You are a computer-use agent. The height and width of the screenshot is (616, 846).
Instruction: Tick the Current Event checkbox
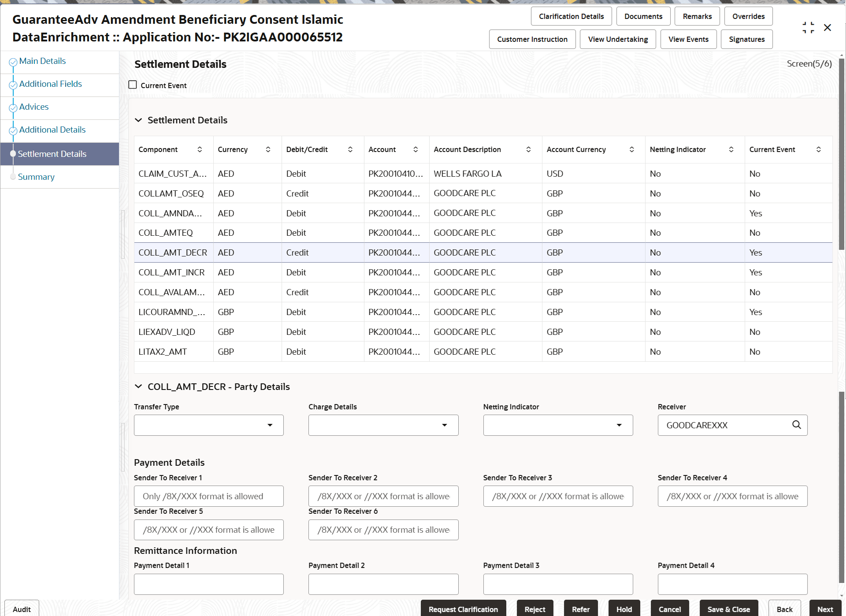(x=133, y=85)
